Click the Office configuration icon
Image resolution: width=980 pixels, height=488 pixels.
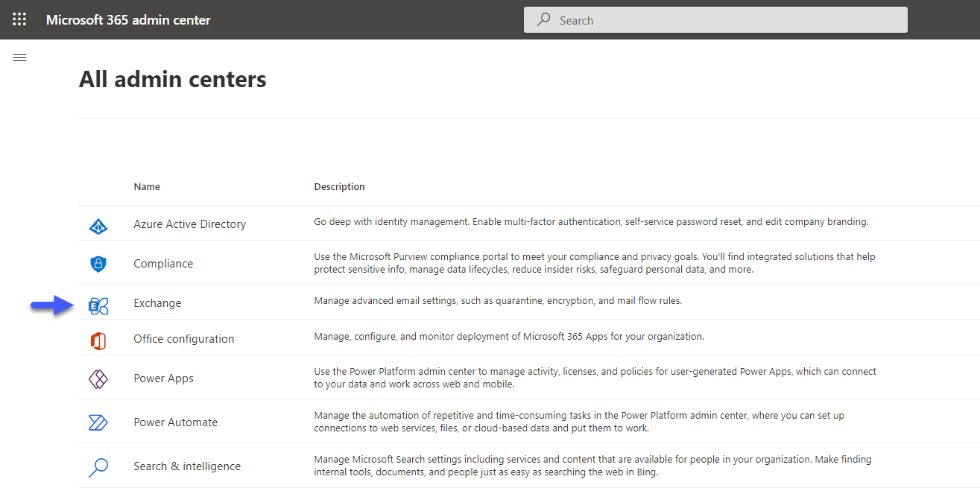tap(98, 341)
